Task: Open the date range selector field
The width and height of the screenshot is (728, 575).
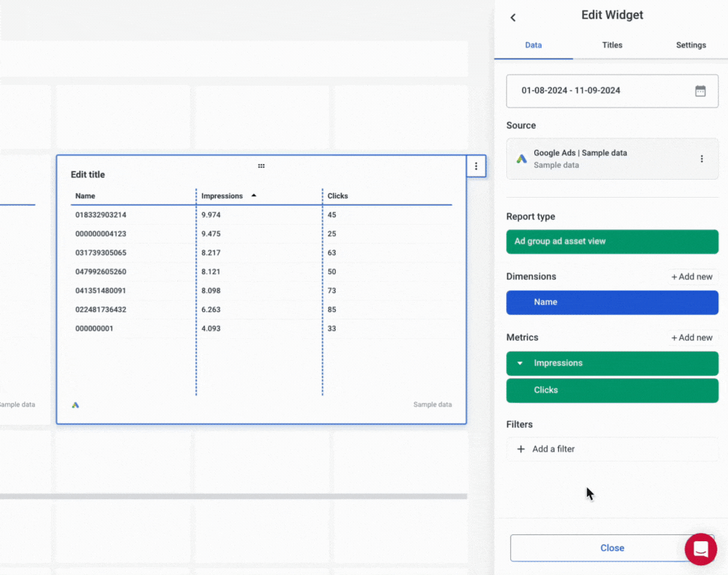Action: (x=601, y=90)
